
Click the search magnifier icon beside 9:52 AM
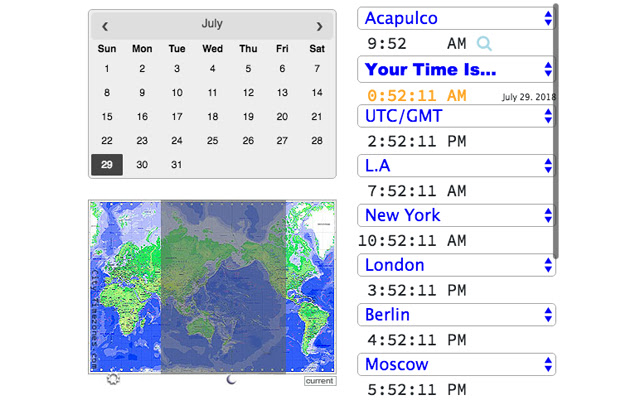(484, 43)
